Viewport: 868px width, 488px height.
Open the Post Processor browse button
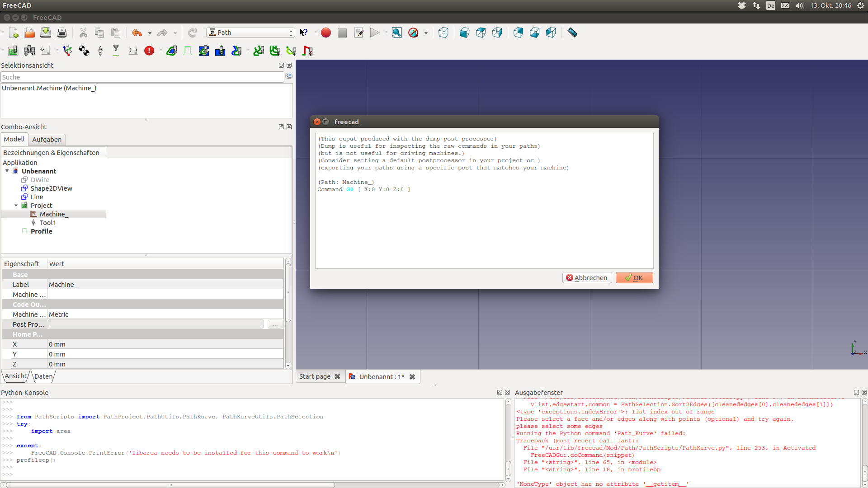click(275, 324)
